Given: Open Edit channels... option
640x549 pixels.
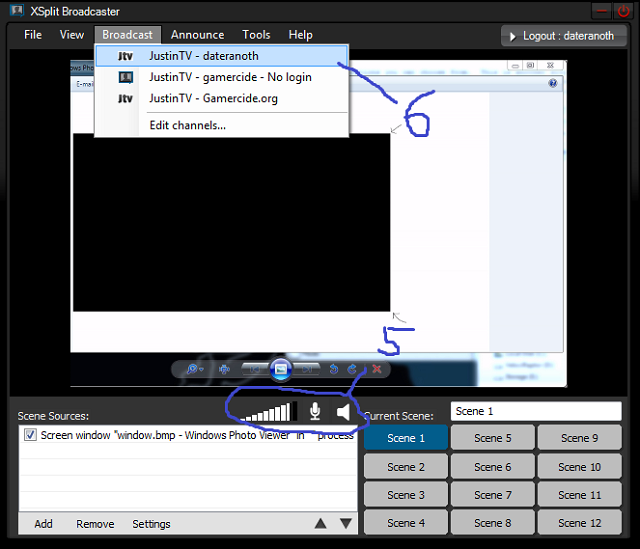Looking at the screenshot, I should tap(222, 125).
